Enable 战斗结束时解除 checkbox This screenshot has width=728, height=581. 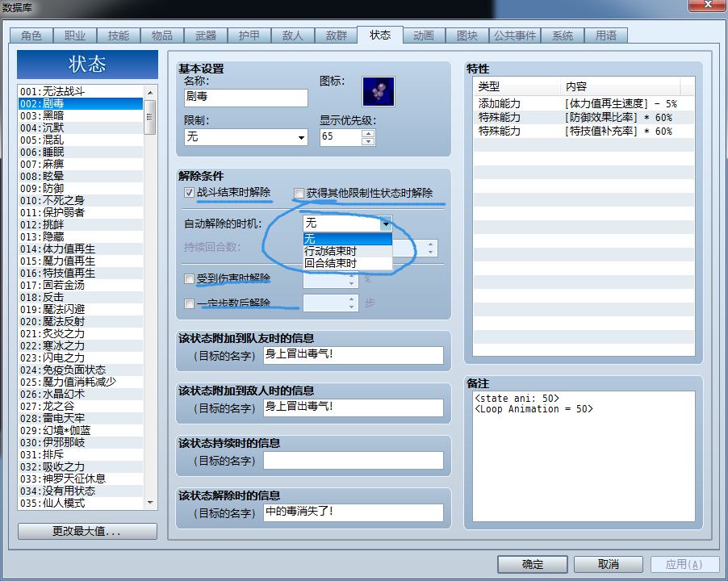pyautogui.click(x=189, y=193)
